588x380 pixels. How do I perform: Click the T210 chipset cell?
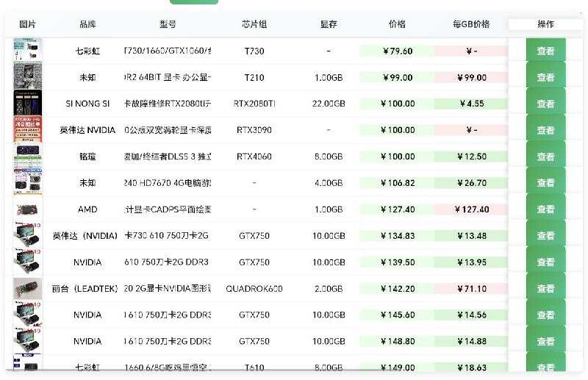pyautogui.click(x=254, y=77)
